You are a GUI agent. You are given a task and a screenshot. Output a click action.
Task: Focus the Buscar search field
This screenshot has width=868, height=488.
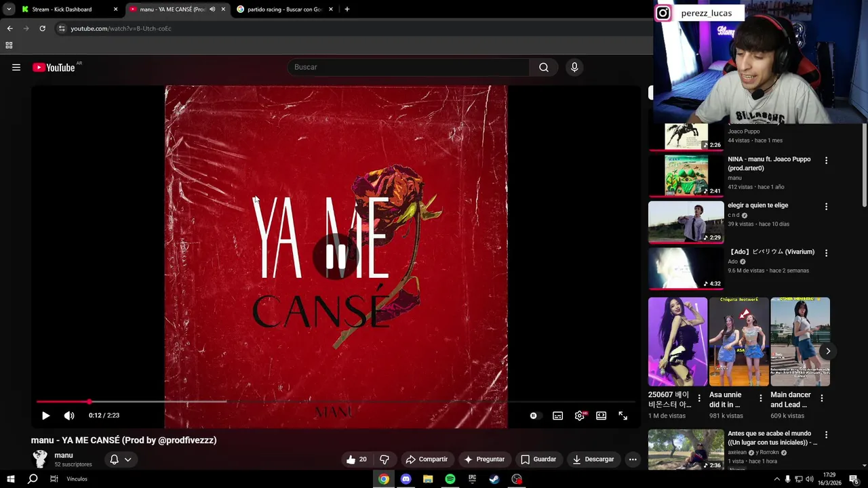pos(409,67)
